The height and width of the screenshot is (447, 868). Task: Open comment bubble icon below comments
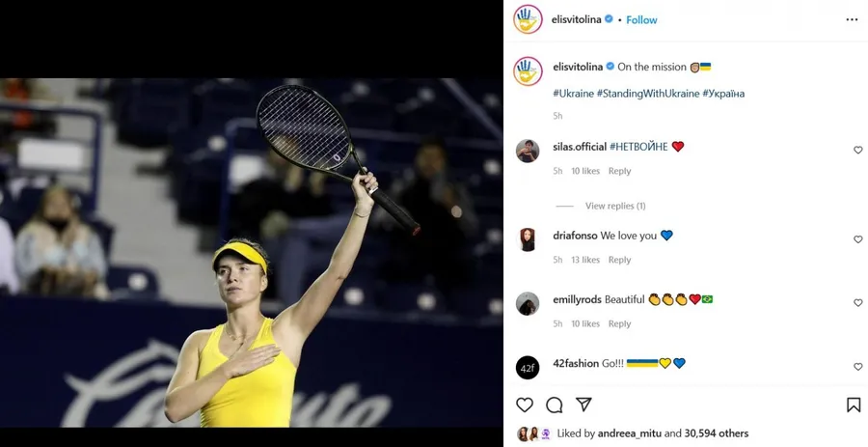point(555,405)
